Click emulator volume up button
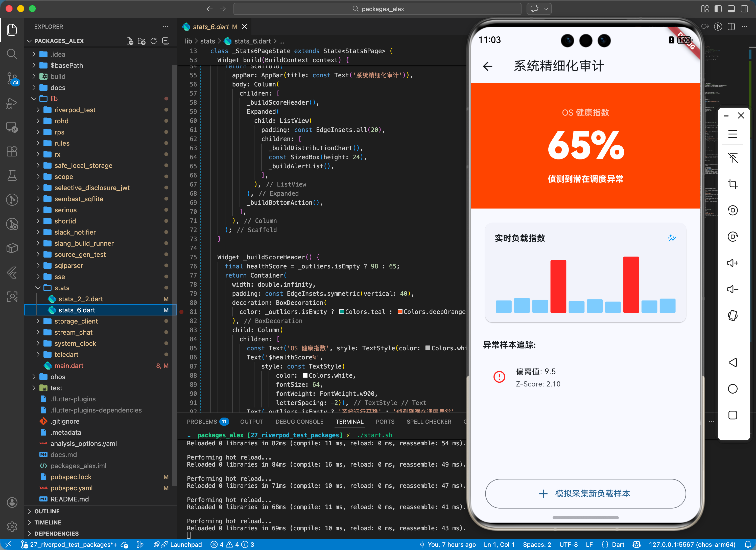This screenshot has width=756, height=550. pos(732,263)
